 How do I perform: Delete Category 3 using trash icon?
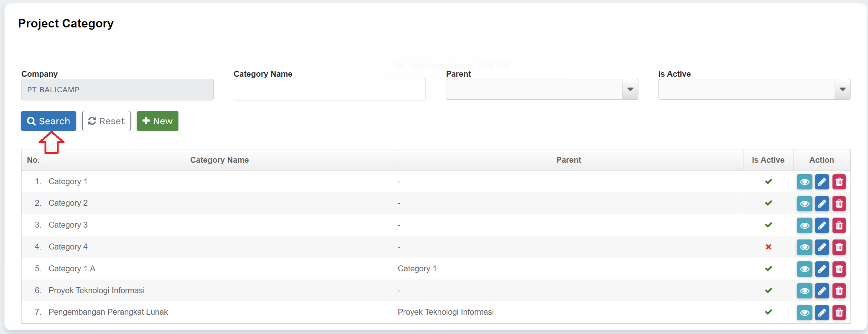[839, 225]
